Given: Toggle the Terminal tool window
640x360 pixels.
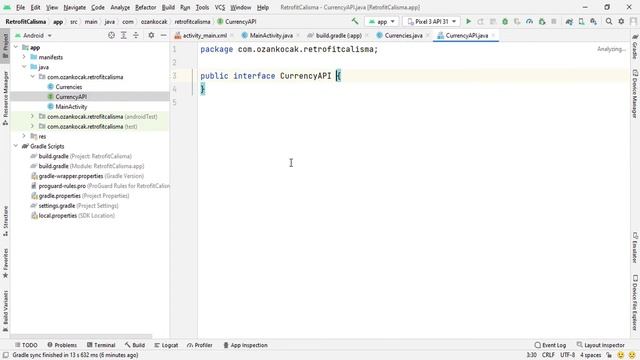Looking at the screenshot, I should pos(101,345).
